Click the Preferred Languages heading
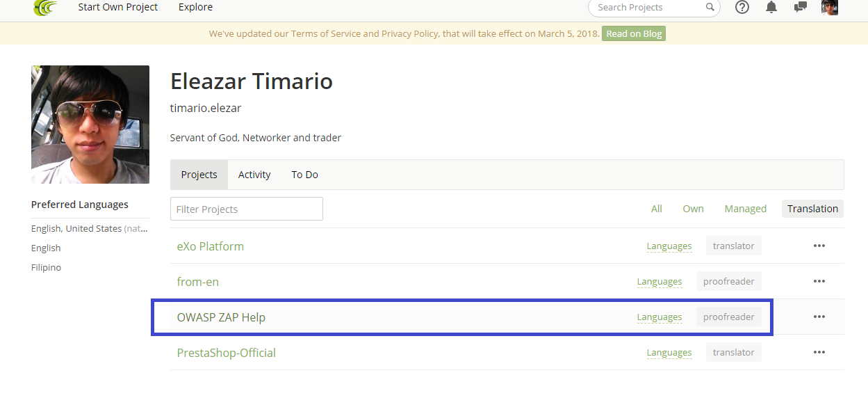The height and width of the screenshot is (398, 868). pos(80,205)
